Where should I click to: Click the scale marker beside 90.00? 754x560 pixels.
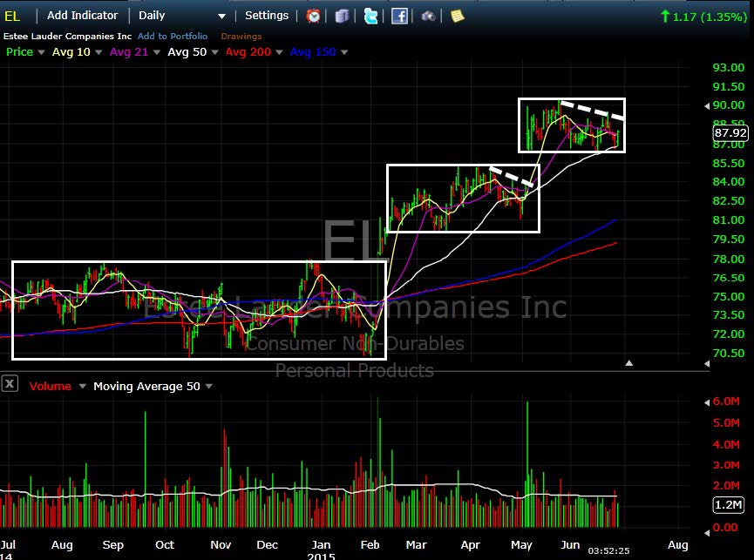[x=707, y=105]
